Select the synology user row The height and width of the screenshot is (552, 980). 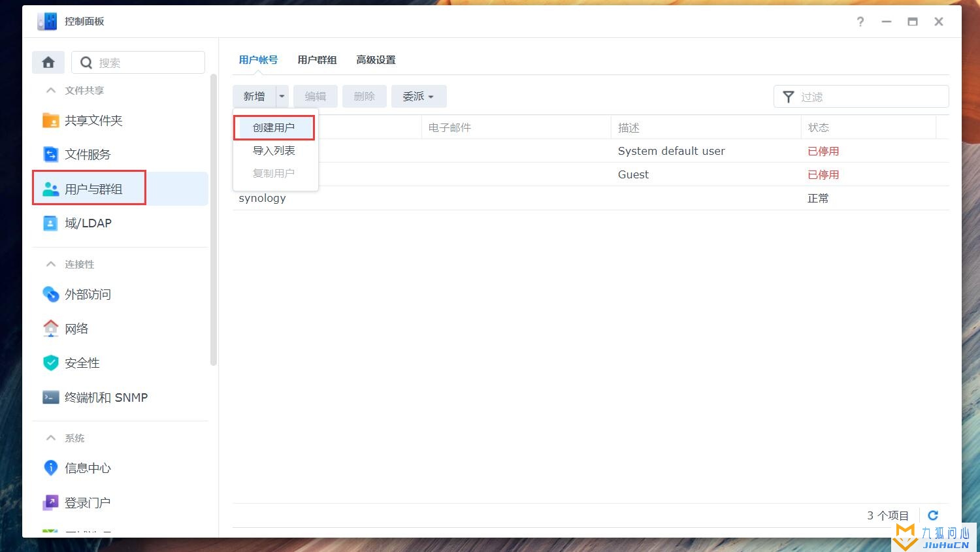tap(591, 198)
